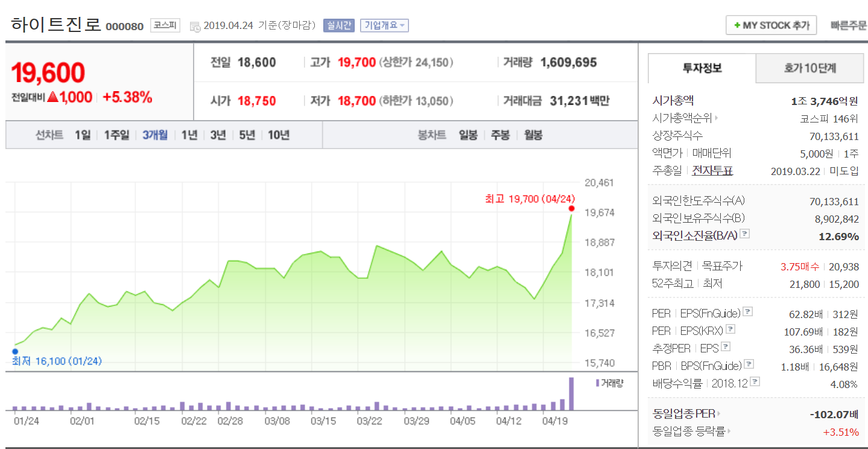Click the MY STOCK 추가 button

click(771, 25)
